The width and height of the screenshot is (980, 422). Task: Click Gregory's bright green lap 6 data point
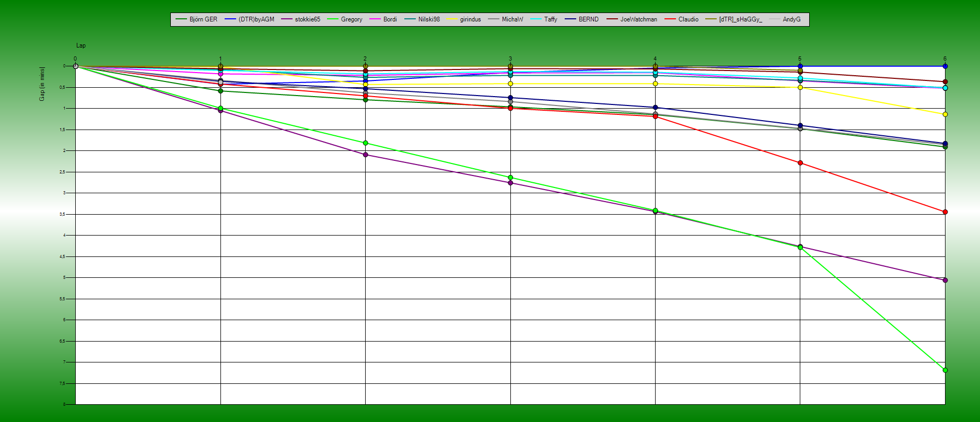(x=945, y=370)
